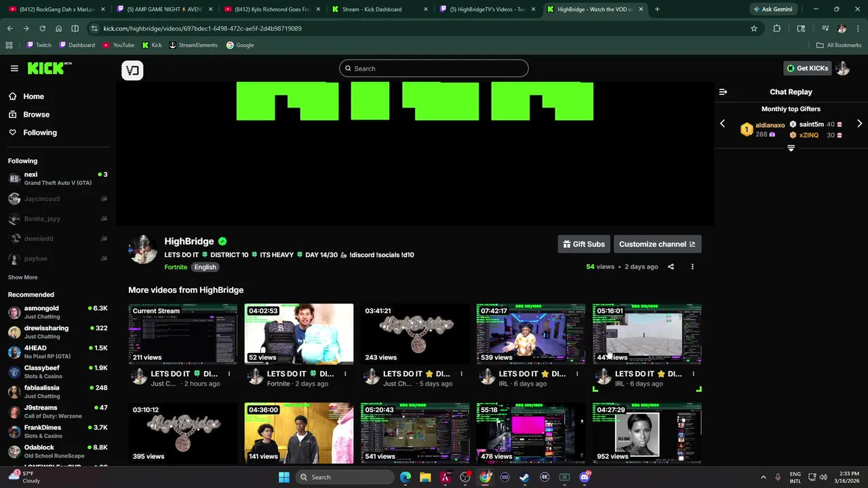This screenshot has height=488, width=868.
Task: Click the English language tag
Action: click(x=205, y=267)
